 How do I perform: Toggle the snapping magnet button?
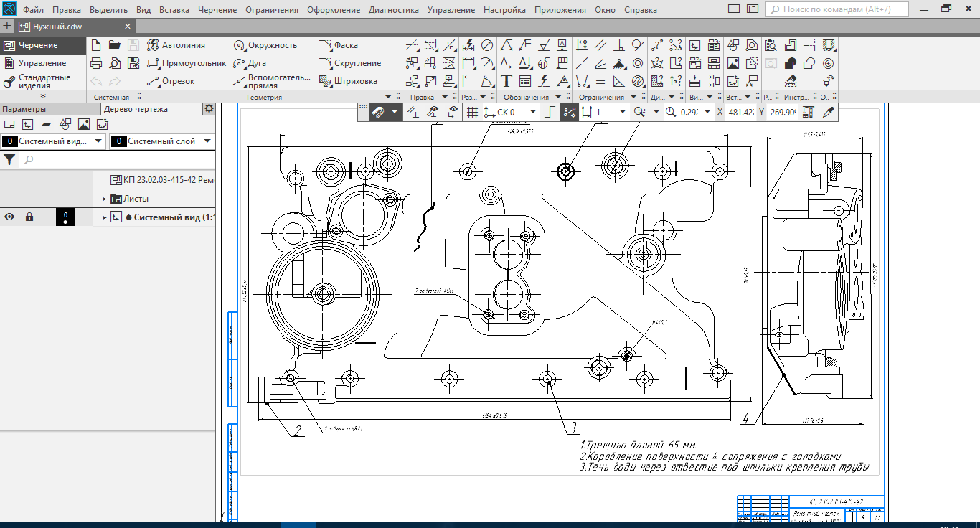click(378, 112)
